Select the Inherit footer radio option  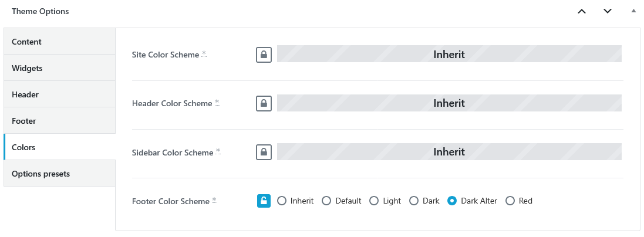(282, 201)
